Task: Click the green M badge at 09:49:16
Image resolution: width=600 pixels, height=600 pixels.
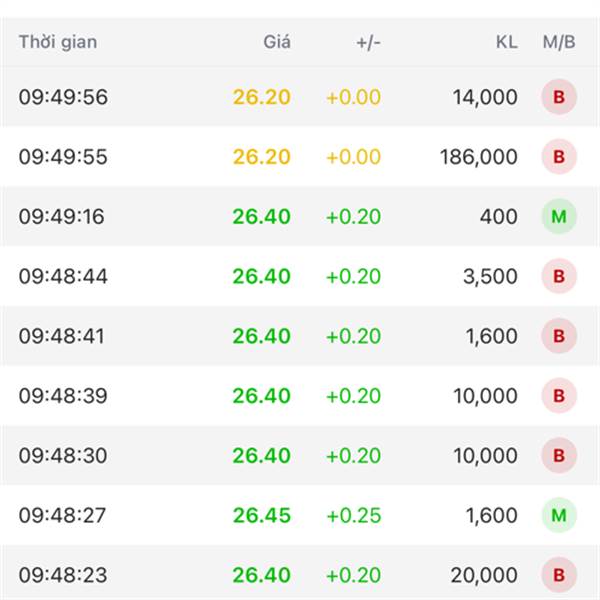Action: click(559, 217)
